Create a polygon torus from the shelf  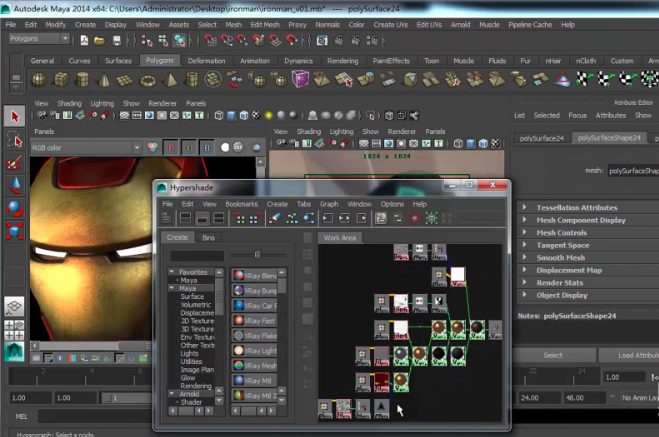tap(148, 80)
